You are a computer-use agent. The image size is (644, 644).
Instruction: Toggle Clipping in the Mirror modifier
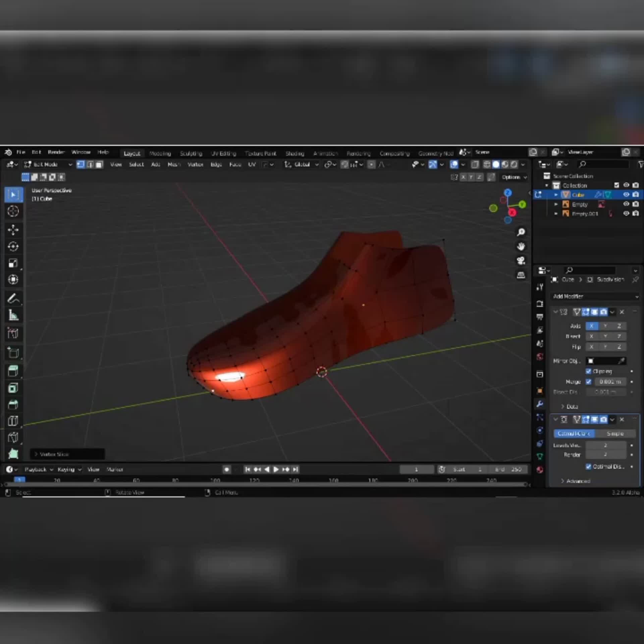(588, 371)
